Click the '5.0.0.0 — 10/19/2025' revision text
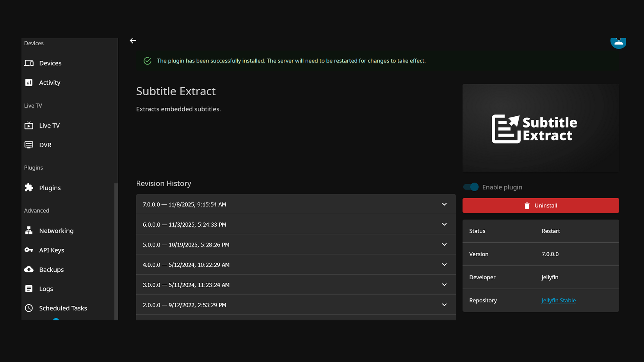Viewport: 644px width, 362px height. coord(186,245)
